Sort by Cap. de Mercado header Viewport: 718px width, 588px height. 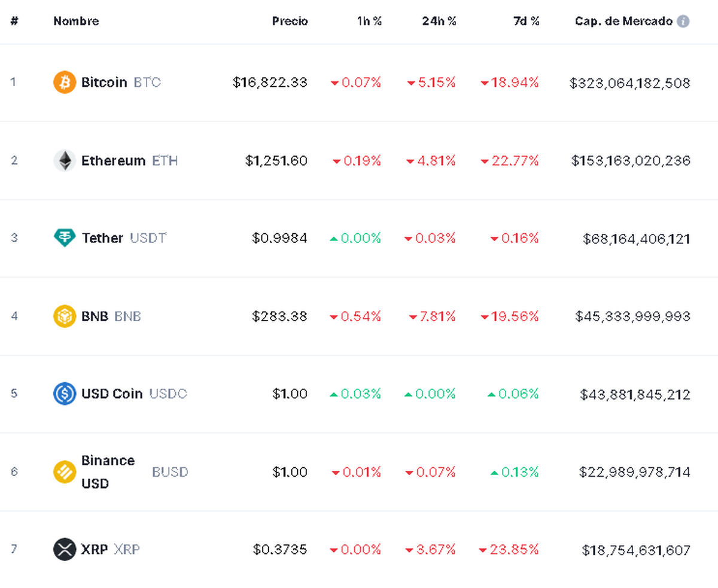pyautogui.click(x=623, y=22)
